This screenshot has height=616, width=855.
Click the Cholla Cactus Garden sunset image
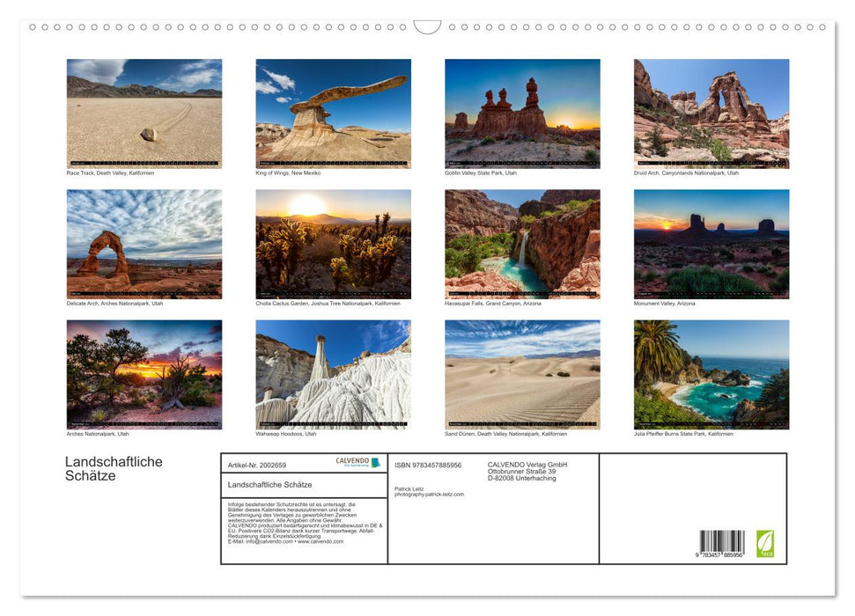(333, 244)
